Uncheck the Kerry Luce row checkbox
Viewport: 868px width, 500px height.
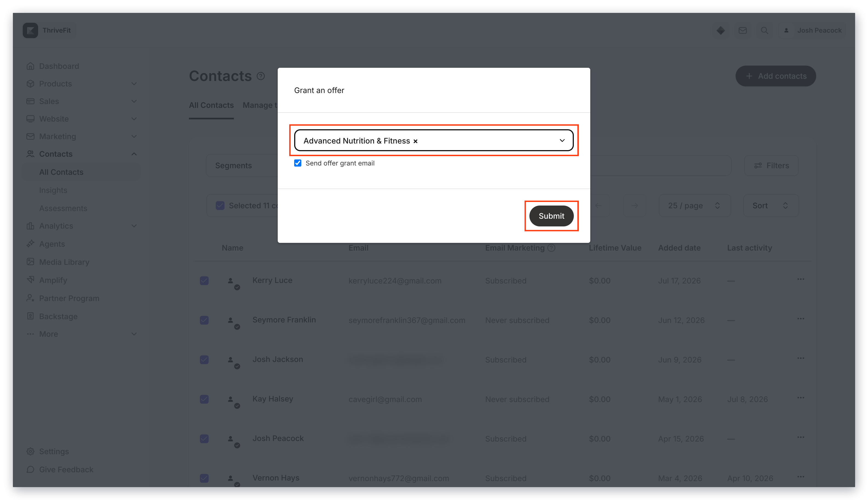(x=204, y=280)
